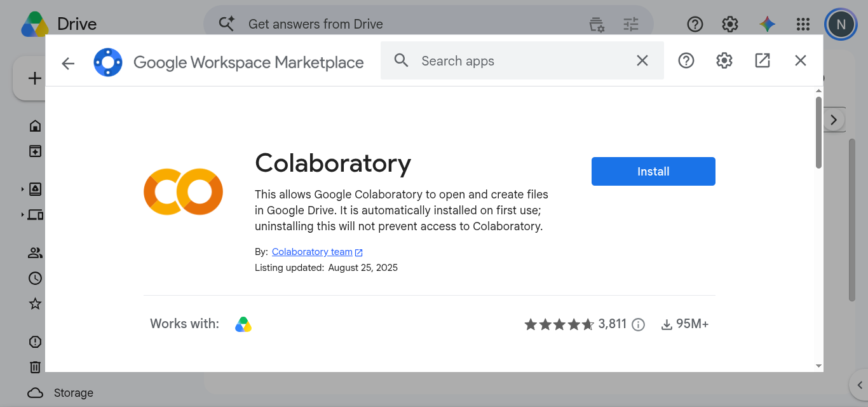Click the Install button for Colaboratory
The image size is (868, 407).
point(653,172)
